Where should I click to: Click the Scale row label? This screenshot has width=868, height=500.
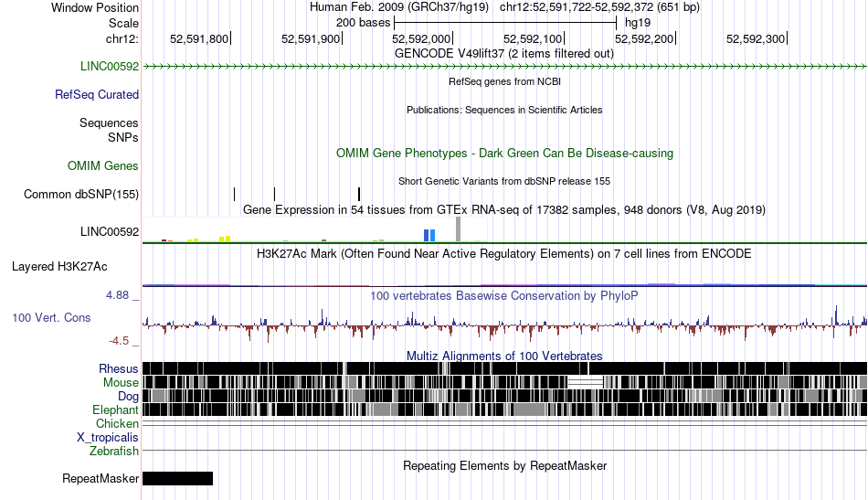coord(123,24)
